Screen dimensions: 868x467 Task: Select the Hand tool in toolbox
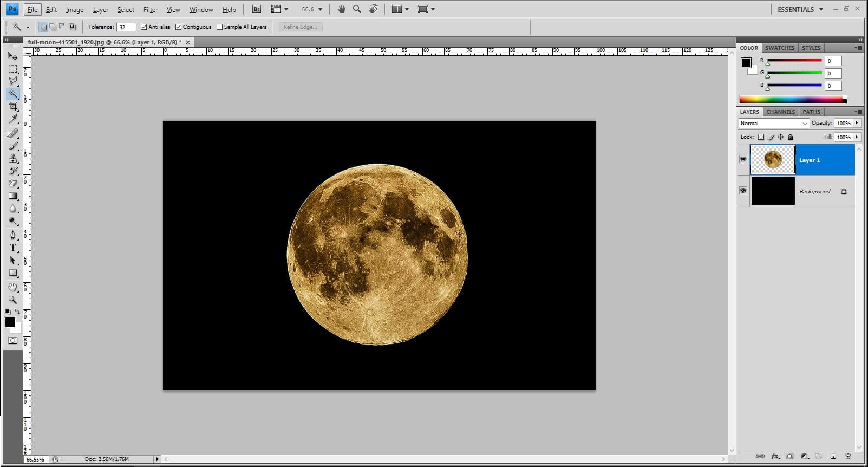pyautogui.click(x=13, y=287)
